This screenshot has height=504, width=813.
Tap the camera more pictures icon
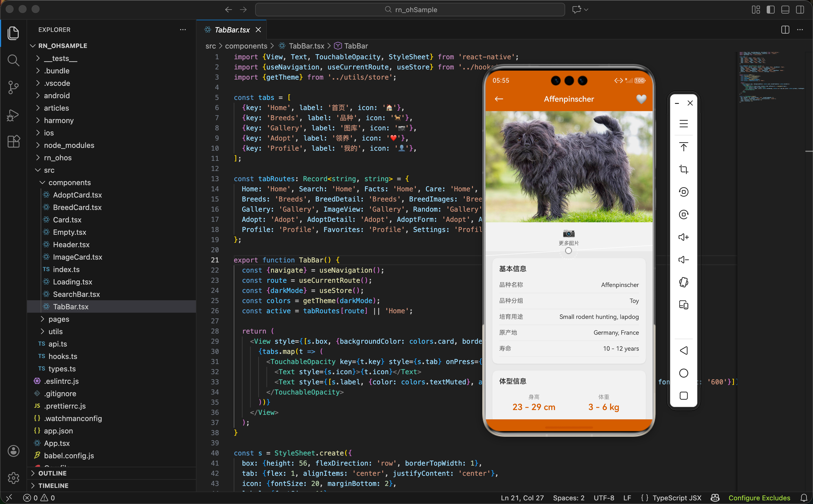coord(569,233)
